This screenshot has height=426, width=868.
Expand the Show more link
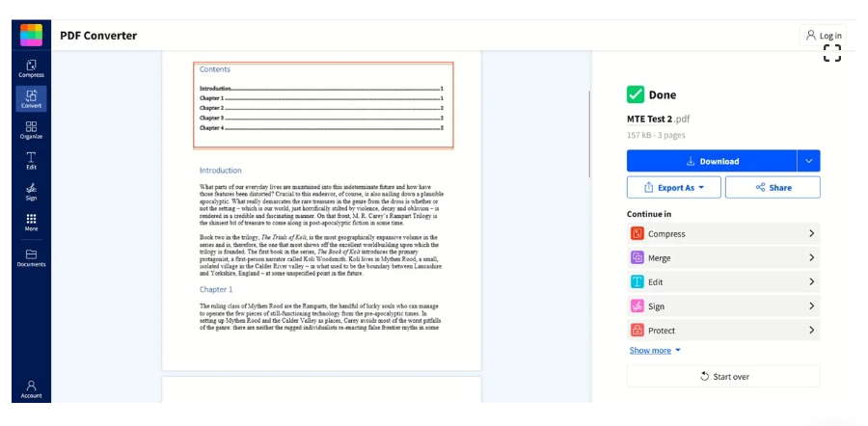(655, 350)
